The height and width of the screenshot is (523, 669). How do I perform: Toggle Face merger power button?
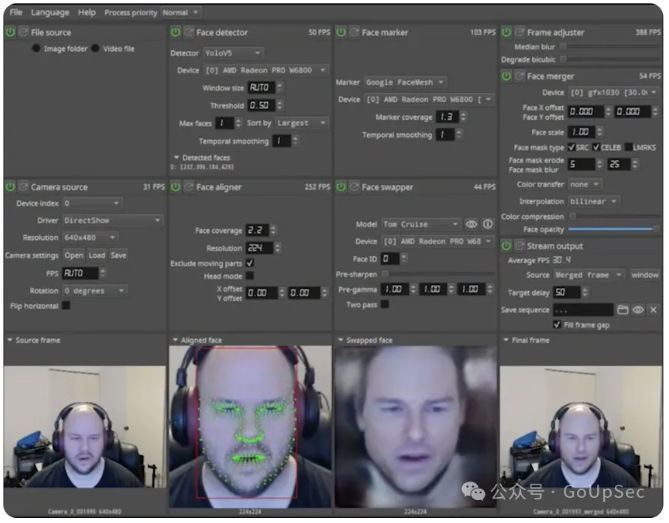coord(506,76)
